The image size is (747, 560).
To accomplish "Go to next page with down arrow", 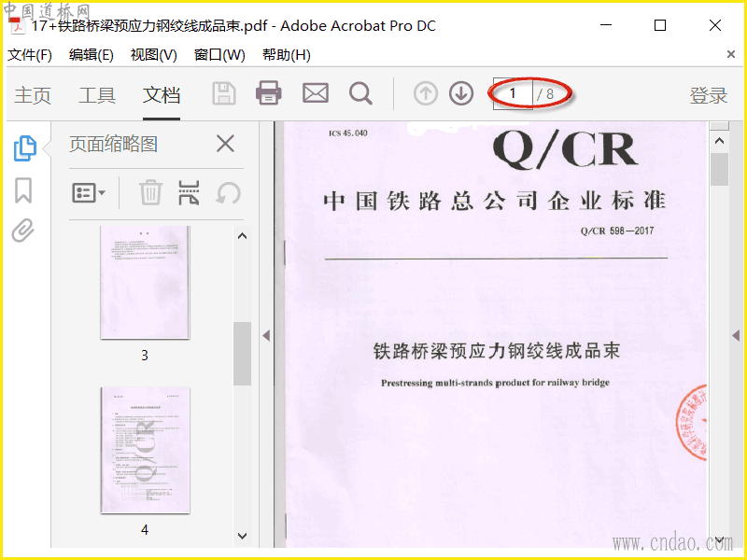I will click(x=461, y=93).
